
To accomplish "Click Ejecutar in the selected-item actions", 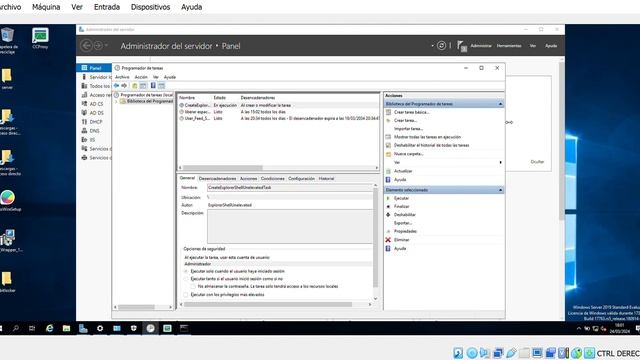I will [401, 198].
